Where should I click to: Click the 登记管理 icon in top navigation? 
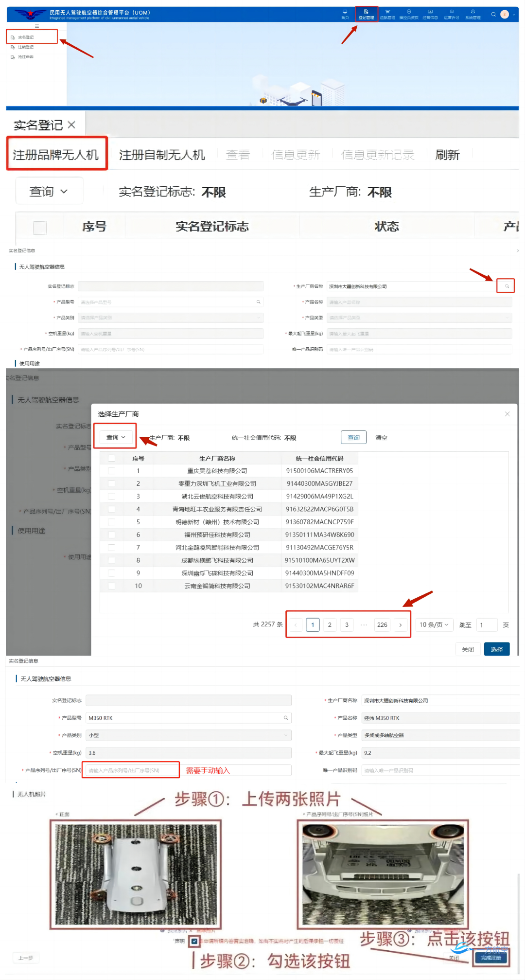[366, 14]
